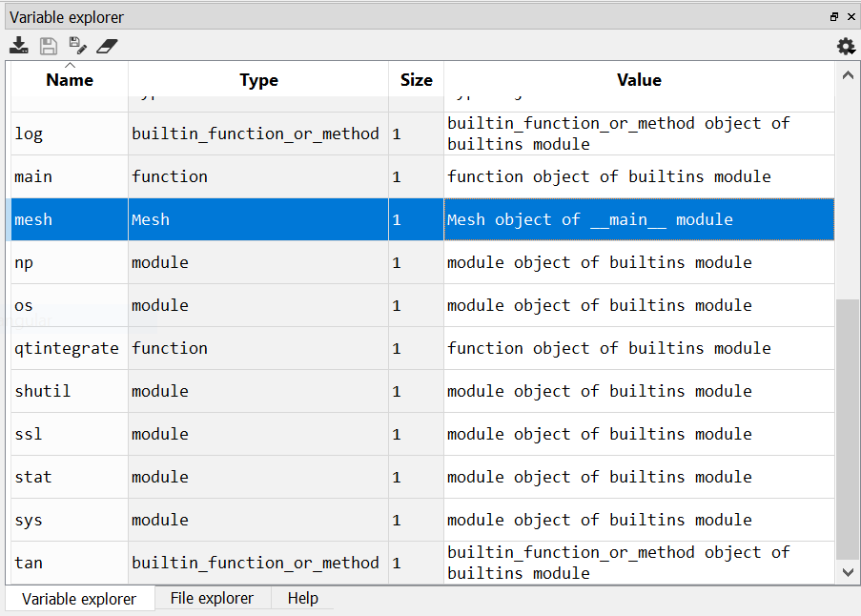Sort variables by the Name column header
Image resolution: width=861 pixels, height=616 pixels.
click(x=68, y=80)
